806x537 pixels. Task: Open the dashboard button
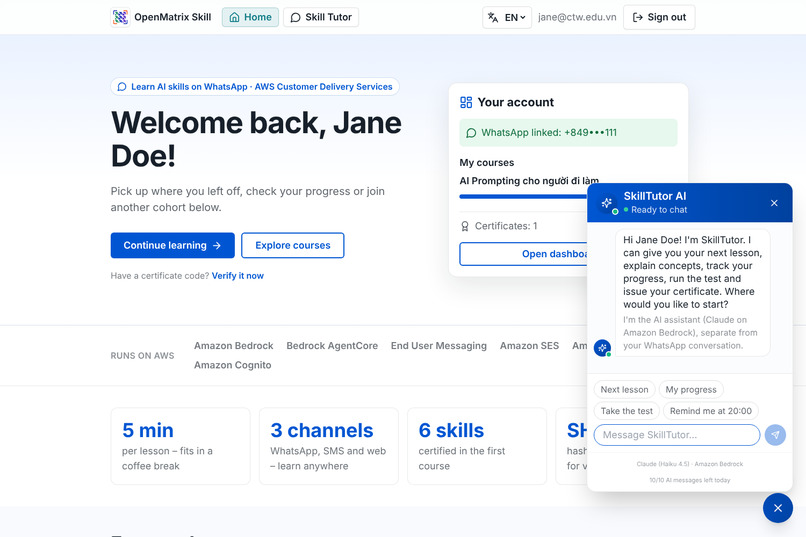[x=523, y=254]
